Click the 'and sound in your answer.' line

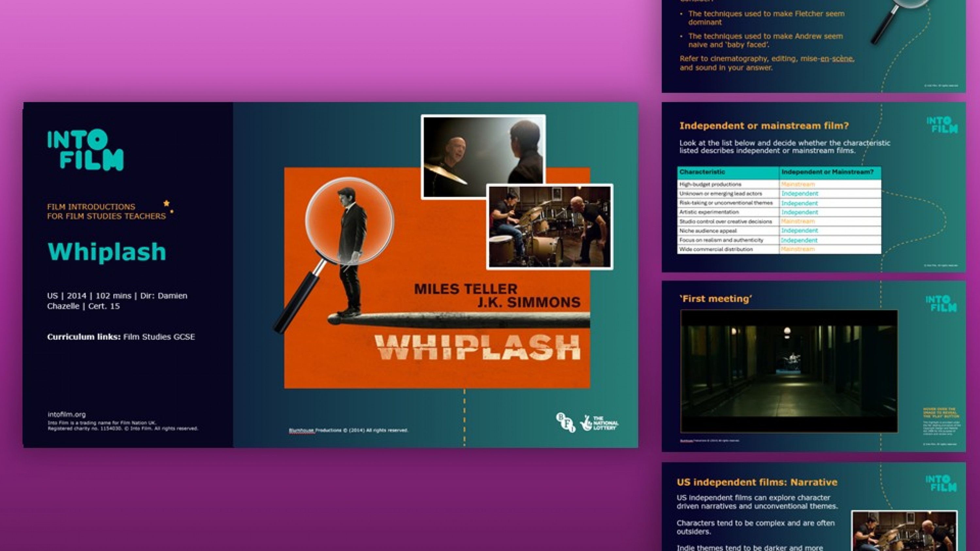(726, 68)
